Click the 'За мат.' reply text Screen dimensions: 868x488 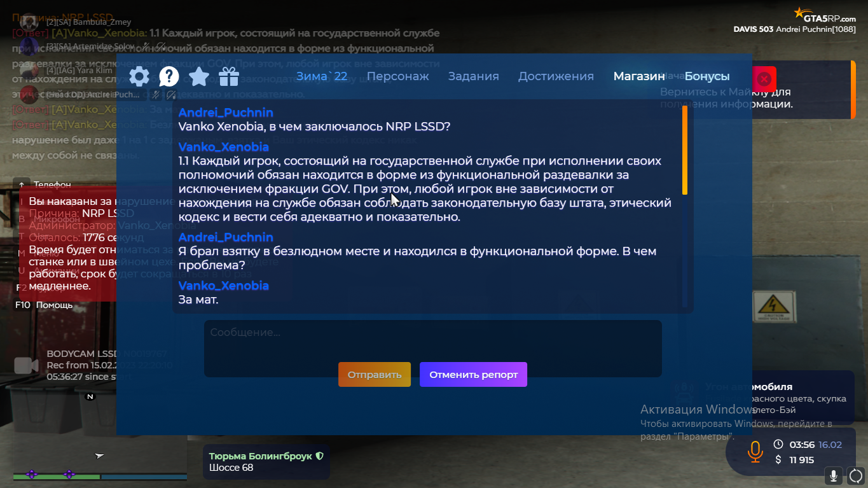pos(198,299)
